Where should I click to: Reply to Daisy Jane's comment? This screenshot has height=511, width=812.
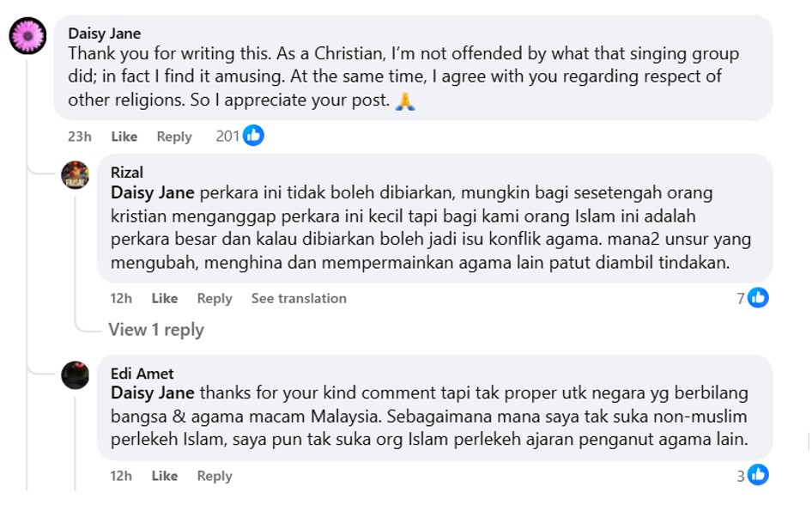pos(174,137)
